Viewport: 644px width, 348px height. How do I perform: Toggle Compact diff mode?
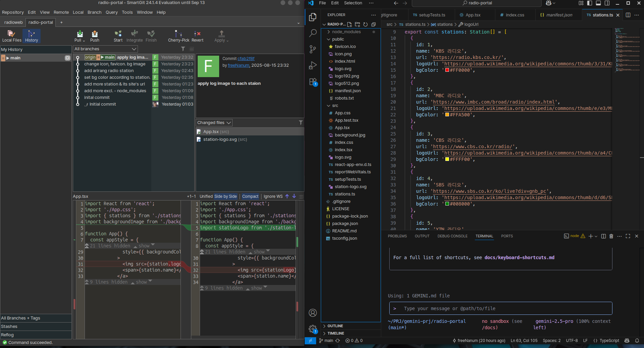point(250,196)
